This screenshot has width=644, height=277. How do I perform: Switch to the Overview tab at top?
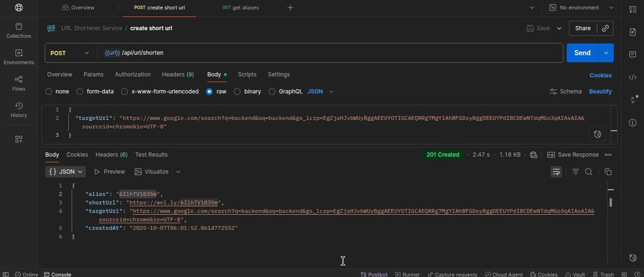[78, 8]
